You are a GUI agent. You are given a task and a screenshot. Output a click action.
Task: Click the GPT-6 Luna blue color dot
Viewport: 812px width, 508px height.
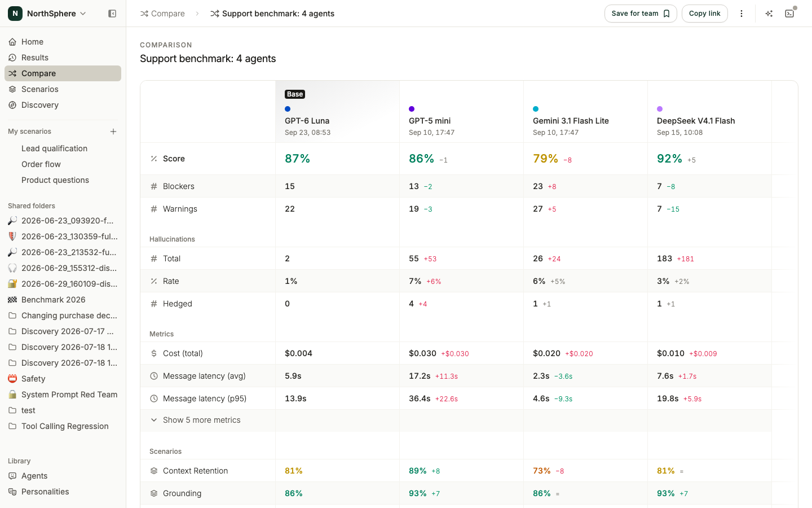(x=288, y=109)
